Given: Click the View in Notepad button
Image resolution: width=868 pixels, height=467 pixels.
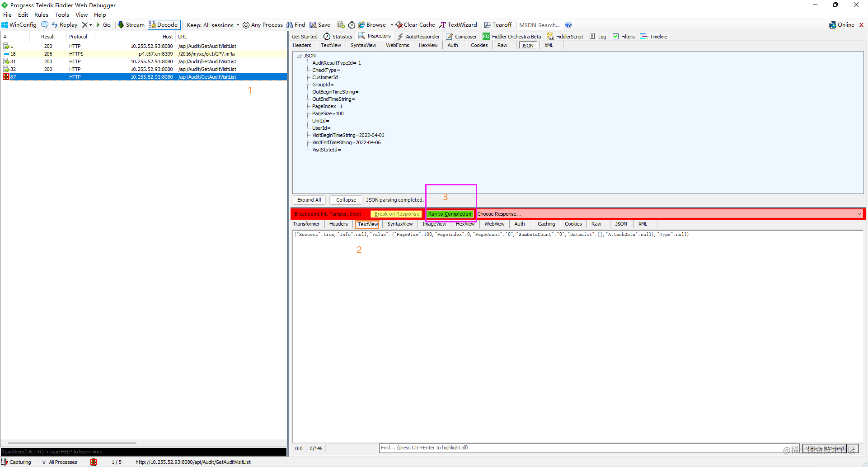Looking at the screenshot, I should point(824,448).
